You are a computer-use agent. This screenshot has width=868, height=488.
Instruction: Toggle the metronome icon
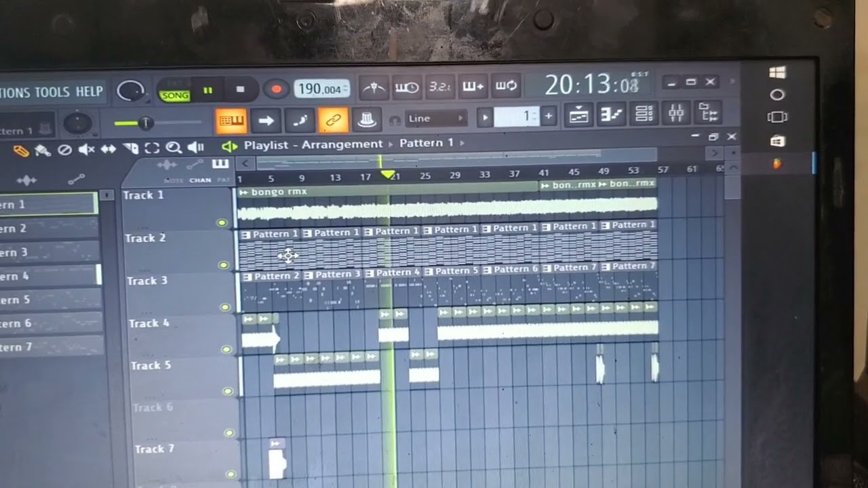coord(374,87)
